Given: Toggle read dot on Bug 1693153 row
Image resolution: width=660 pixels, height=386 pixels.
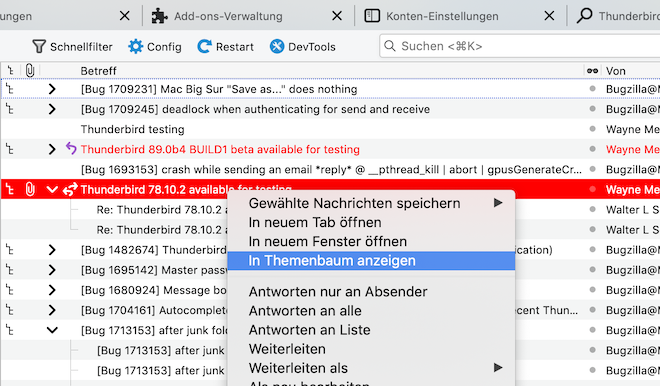Looking at the screenshot, I should [593, 169].
